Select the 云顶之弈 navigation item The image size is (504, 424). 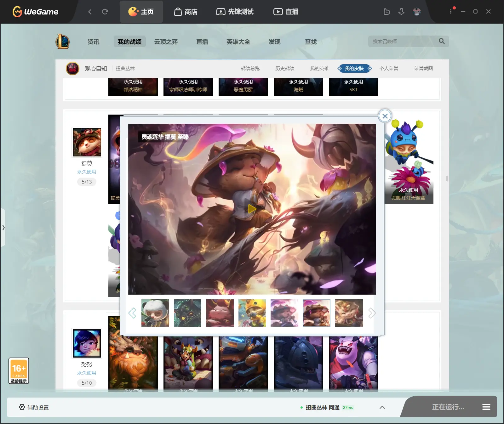point(166,42)
